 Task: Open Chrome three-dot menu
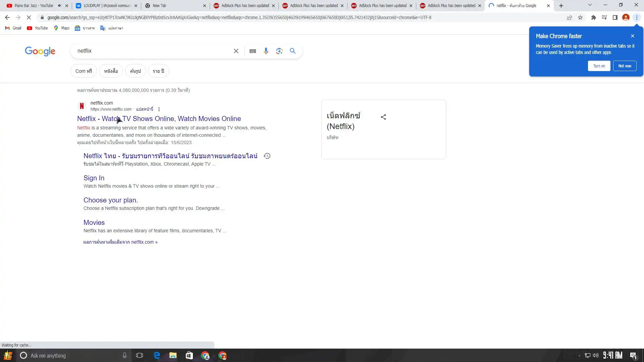pyautogui.click(x=637, y=17)
